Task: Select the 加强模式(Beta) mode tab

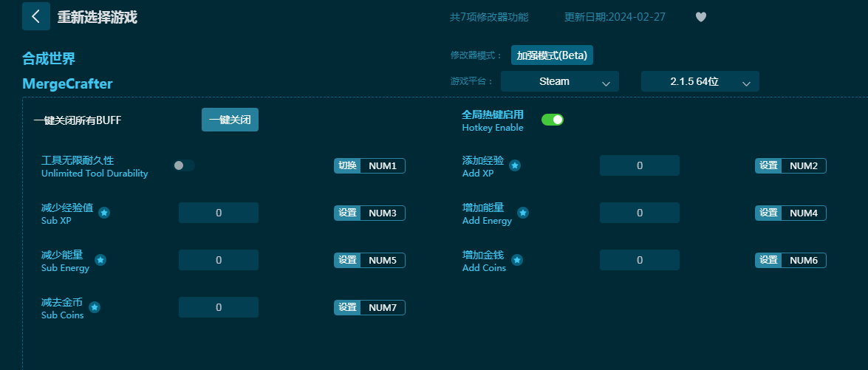Action: tap(552, 55)
